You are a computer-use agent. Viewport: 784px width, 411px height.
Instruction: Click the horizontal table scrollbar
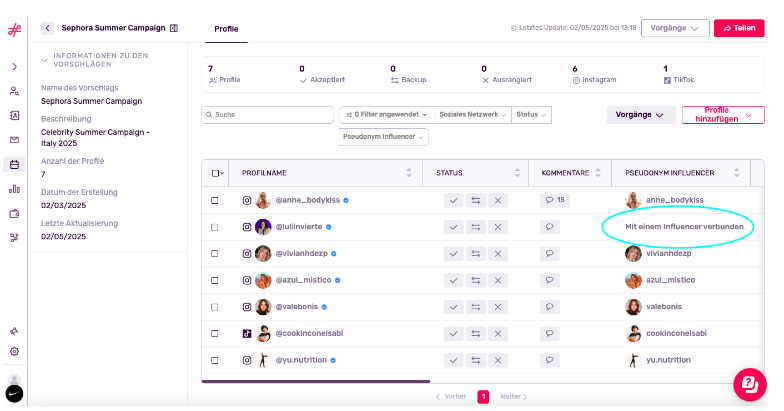pyautogui.click(x=316, y=382)
